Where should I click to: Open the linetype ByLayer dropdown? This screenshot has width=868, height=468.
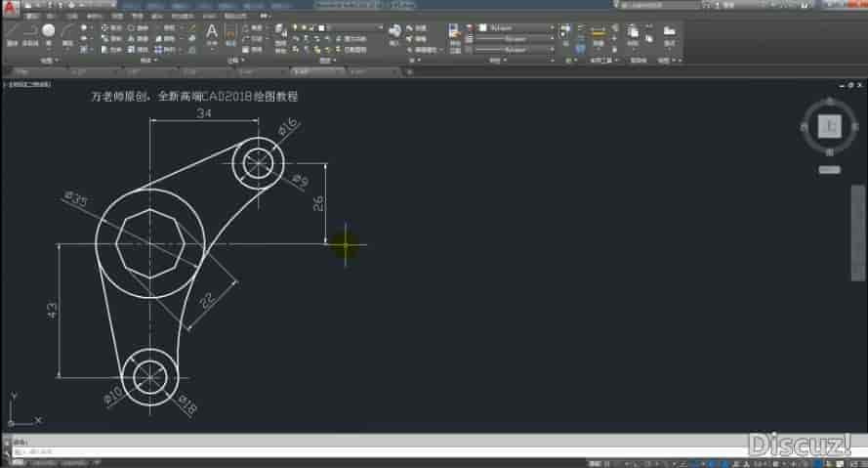pyautogui.click(x=551, y=50)
